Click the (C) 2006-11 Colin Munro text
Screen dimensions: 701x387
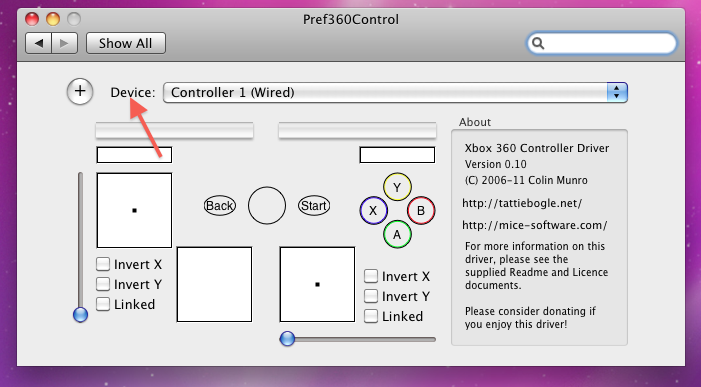coord(526,181)
